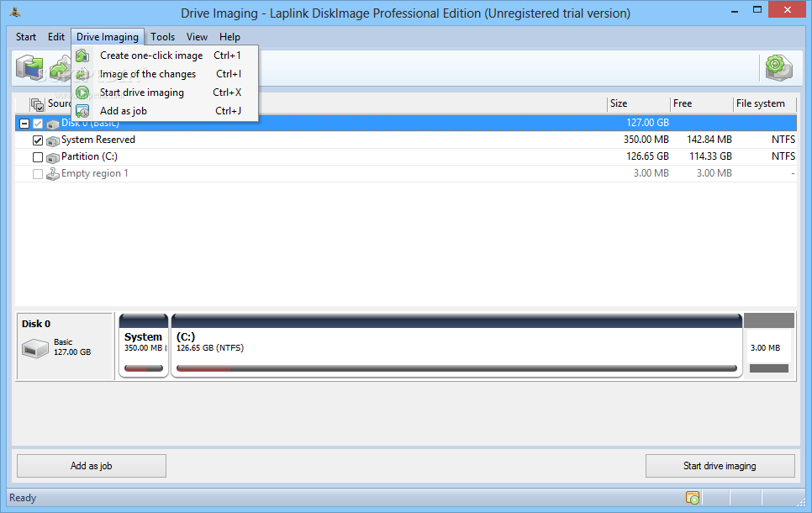812x513 pixels.
Task: Open the Help menu
Action: click(x=229, y=37)
